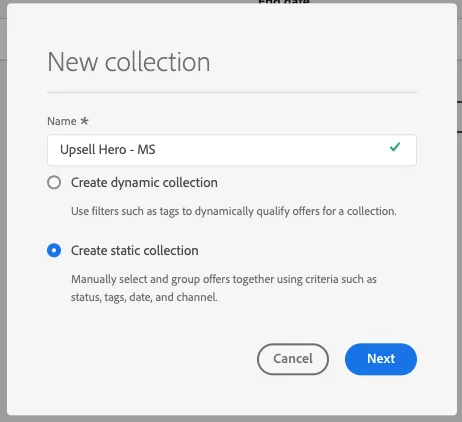
Task: Click the 'Create dynamic collection' label text
Action: click(144, 183)
